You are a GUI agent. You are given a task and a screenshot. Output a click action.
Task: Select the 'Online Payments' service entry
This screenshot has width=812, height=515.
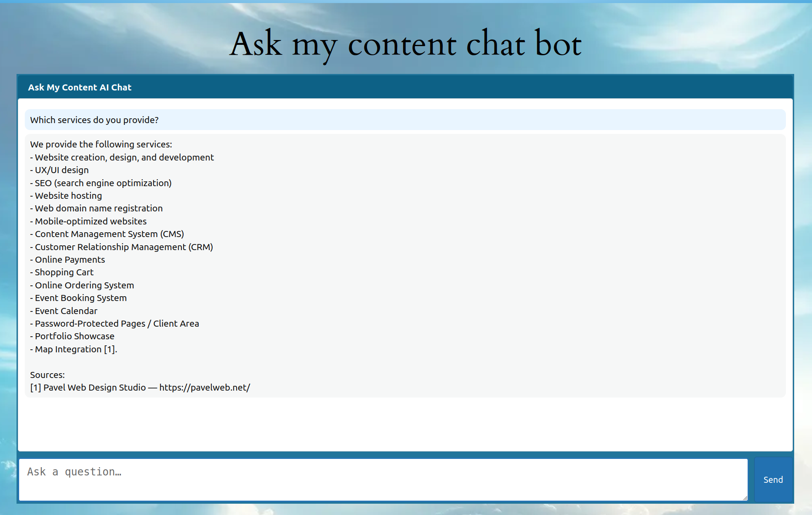67,259
